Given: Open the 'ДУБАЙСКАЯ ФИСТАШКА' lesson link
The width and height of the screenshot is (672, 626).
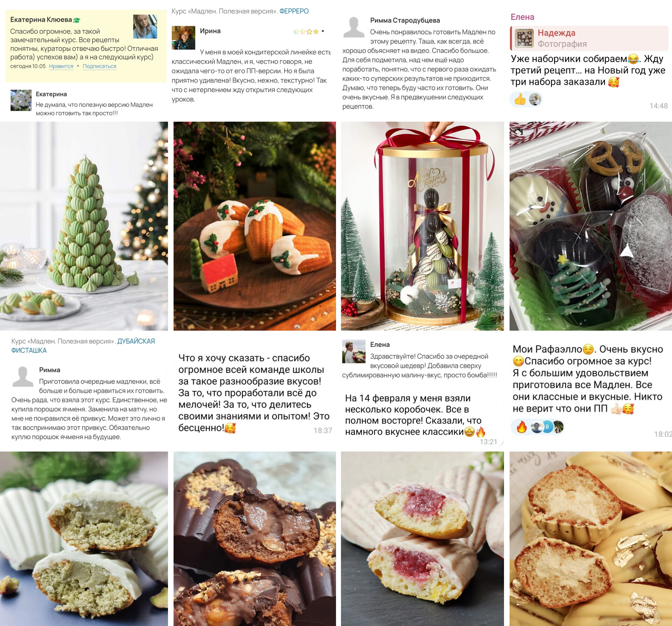Looking at the screenshot, I should [x=83, y=346].
